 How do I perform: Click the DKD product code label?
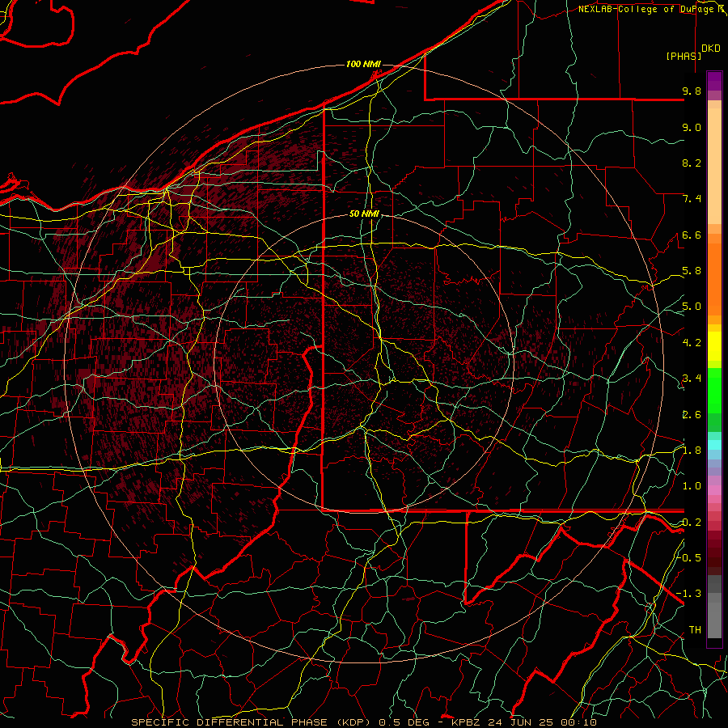point(711,49)
